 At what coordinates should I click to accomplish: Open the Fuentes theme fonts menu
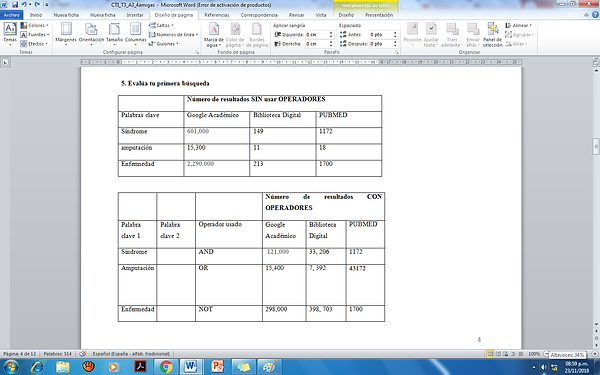pyautogui.click(x=34, y=34)
